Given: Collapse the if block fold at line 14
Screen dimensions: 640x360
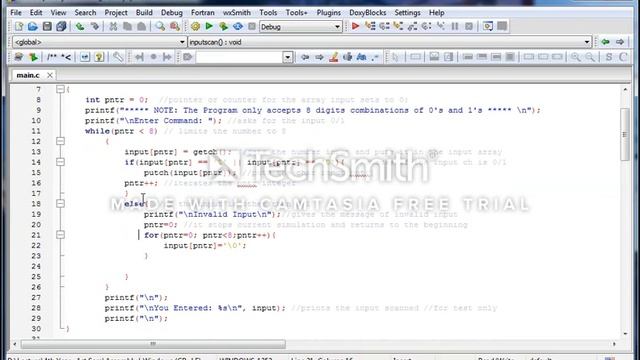Looking at the screenshot, I should click(x=60, y=162).
